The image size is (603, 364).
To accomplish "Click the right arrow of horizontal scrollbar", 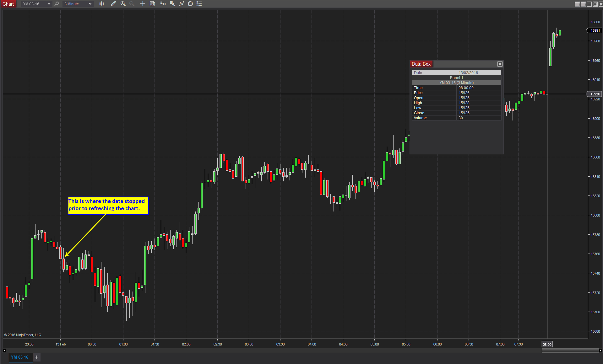I will 600,351.
